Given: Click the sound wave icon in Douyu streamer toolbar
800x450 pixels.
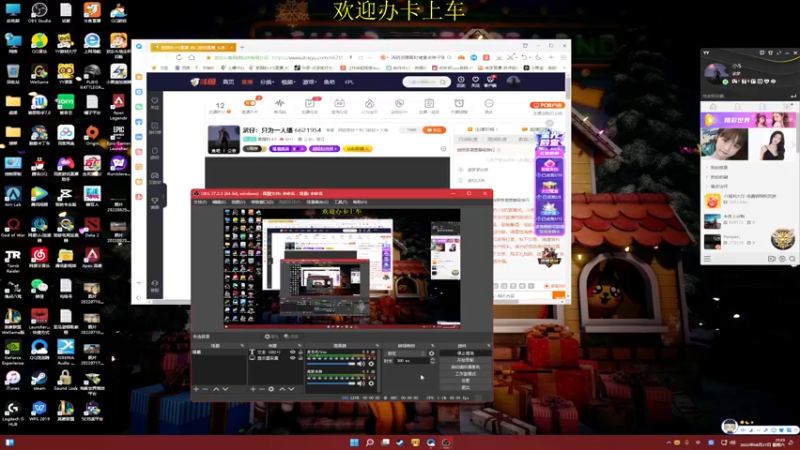Looking at the screenshot, I should [280, 104].
